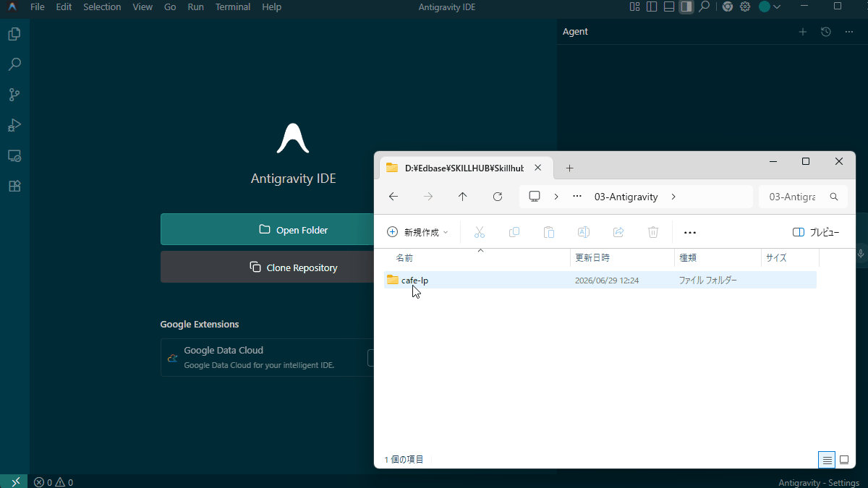Image resolution: width=868 pixels, height=488 pixels.
Task: Open Agent conversation history icon
Action: (826, 32)
